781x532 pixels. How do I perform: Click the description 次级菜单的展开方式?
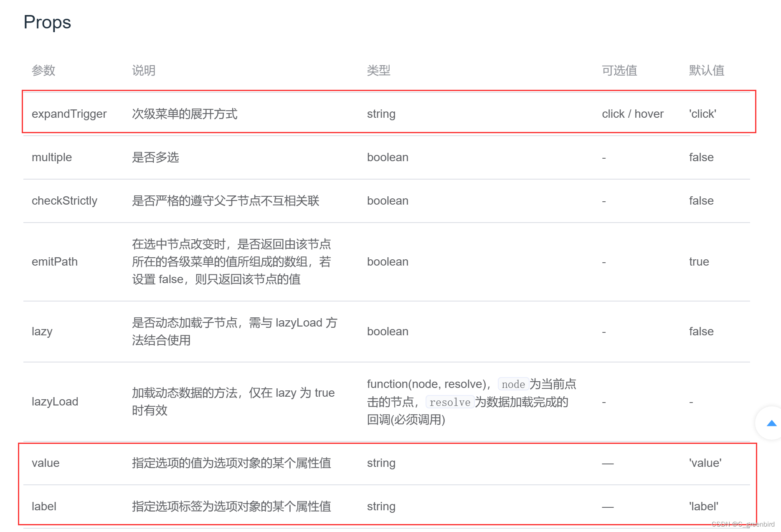click(185, 114)
